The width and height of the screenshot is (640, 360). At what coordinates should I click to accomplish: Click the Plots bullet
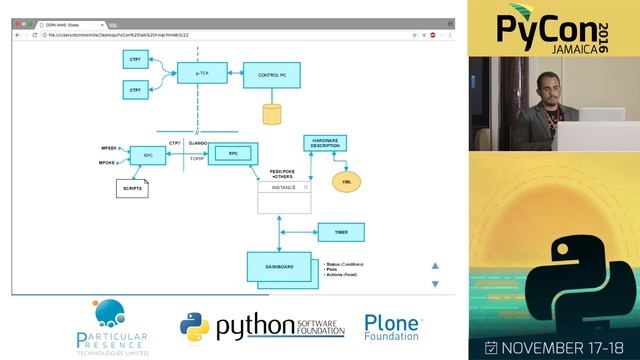click(x=331, y=269)
